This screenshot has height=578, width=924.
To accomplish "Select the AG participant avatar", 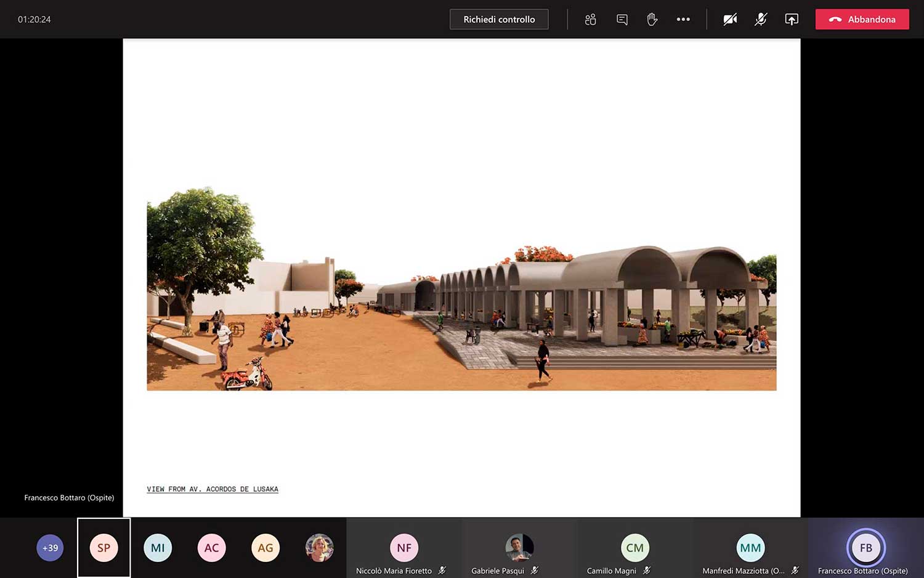I will click(x=265, y=548).
